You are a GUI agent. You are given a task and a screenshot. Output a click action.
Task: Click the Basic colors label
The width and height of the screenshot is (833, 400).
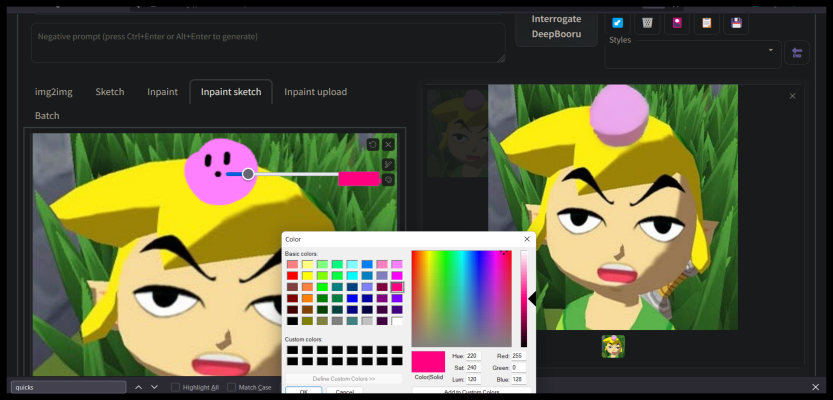point(301,254)
